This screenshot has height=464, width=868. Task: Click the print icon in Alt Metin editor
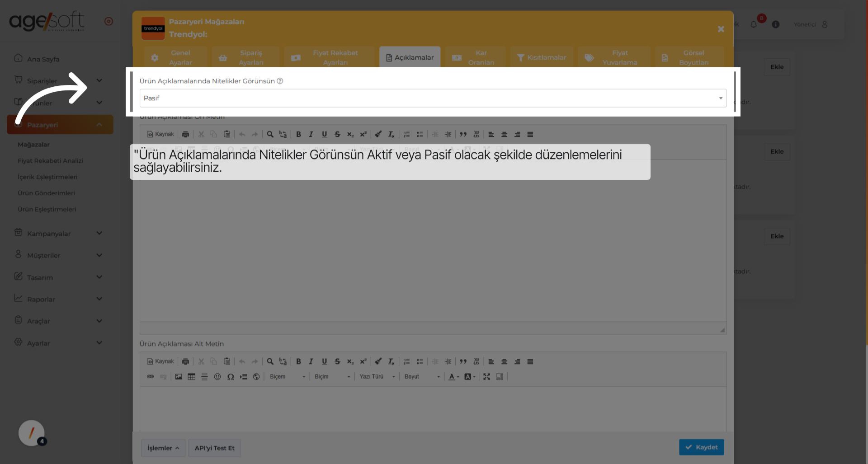185,361
